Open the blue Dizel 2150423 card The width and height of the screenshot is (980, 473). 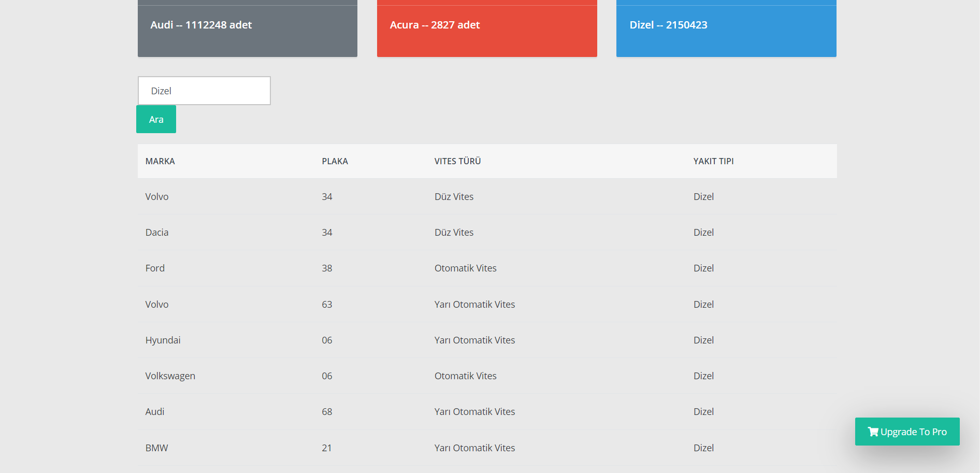tap(726, 28)
